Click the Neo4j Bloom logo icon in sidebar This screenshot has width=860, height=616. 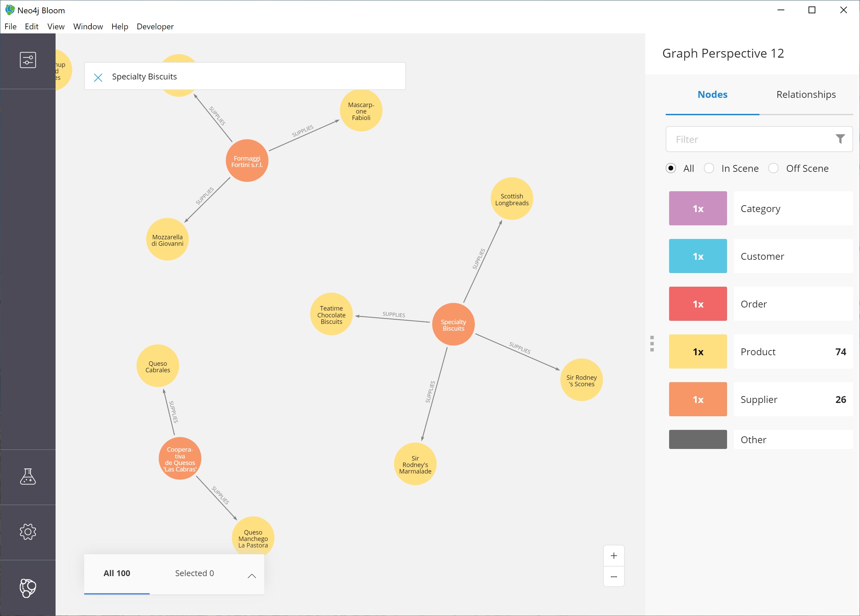click(28, 588)
